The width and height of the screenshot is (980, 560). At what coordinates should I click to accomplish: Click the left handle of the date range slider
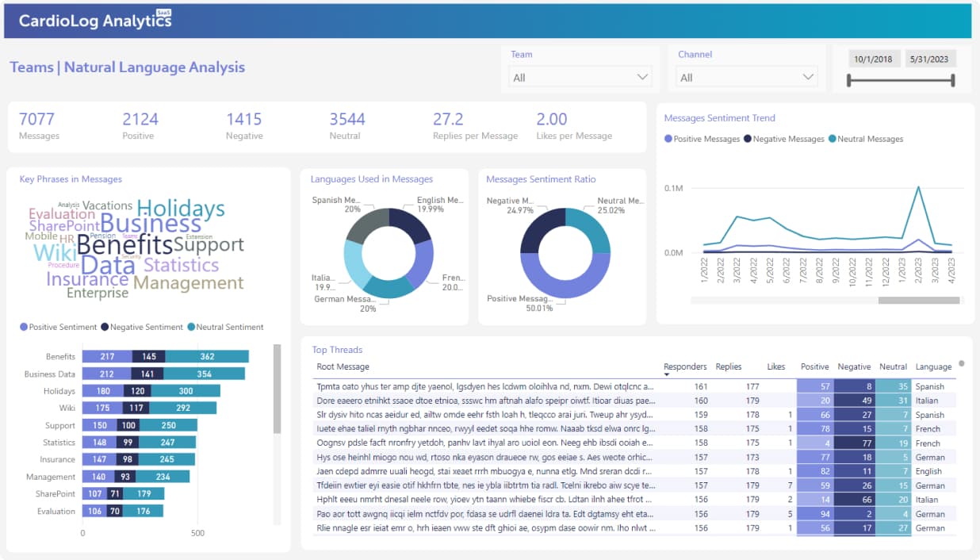pyautogui.click(x=849, y=80)
